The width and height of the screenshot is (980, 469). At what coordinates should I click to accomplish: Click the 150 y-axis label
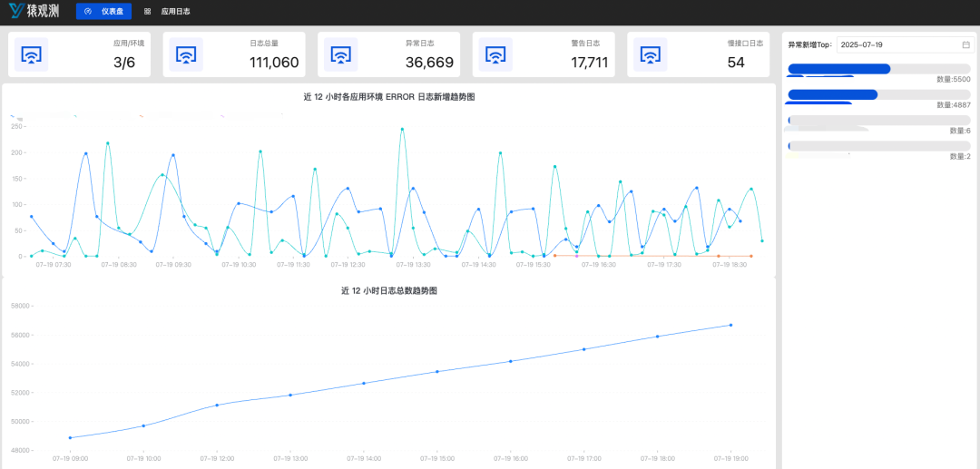pos(17,179)
